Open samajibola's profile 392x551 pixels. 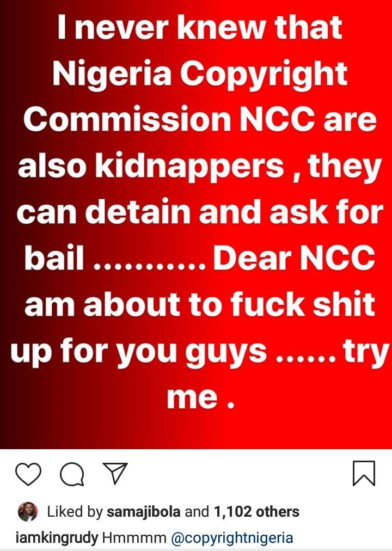(143, 512)
